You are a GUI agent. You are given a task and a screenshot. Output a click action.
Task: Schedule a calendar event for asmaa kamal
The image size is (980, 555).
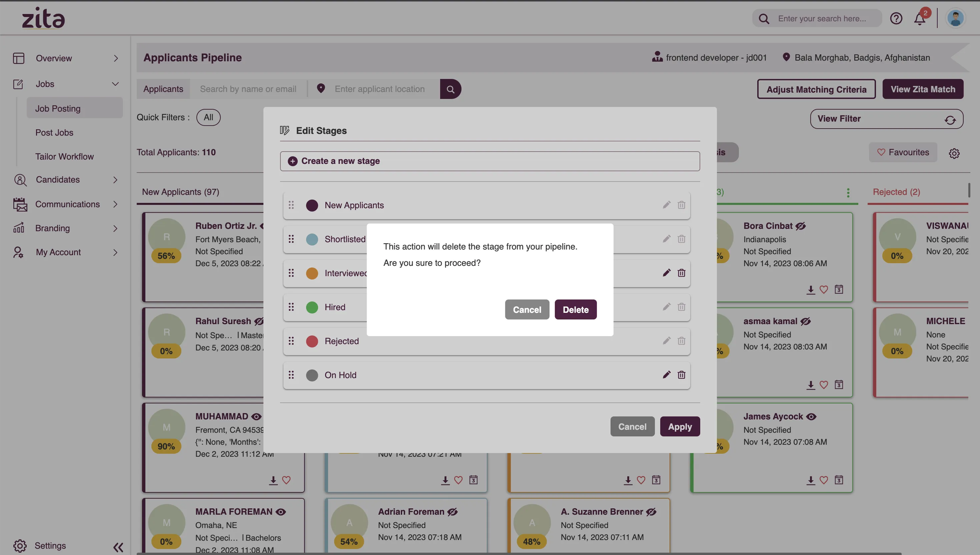click(x=839, y=385)
